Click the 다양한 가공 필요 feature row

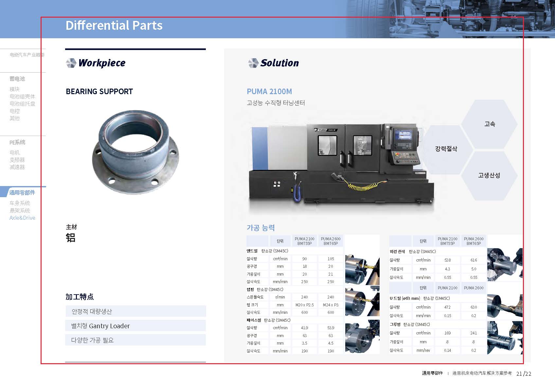135,340
